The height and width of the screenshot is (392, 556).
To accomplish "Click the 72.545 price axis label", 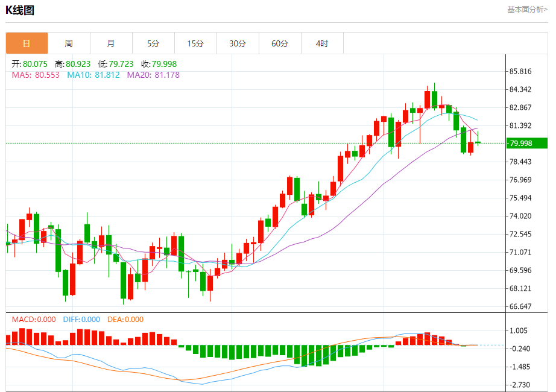I will click(x=520, y=234).
